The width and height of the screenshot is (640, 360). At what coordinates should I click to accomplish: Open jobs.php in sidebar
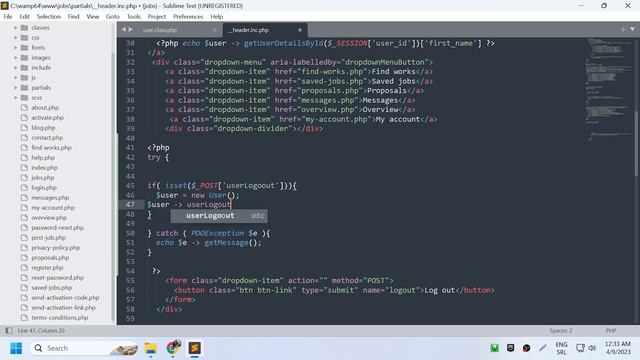pos(42,178)
